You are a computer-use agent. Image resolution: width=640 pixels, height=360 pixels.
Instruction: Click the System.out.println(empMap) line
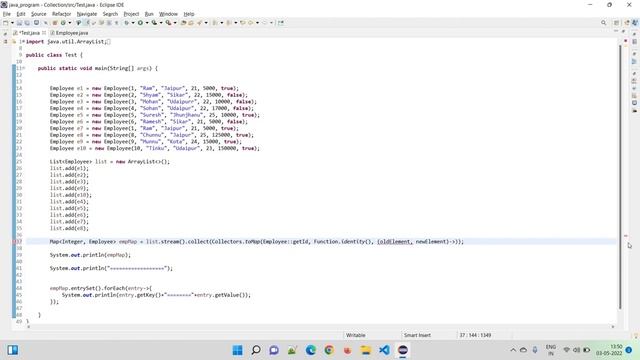[x=90, y=255]
